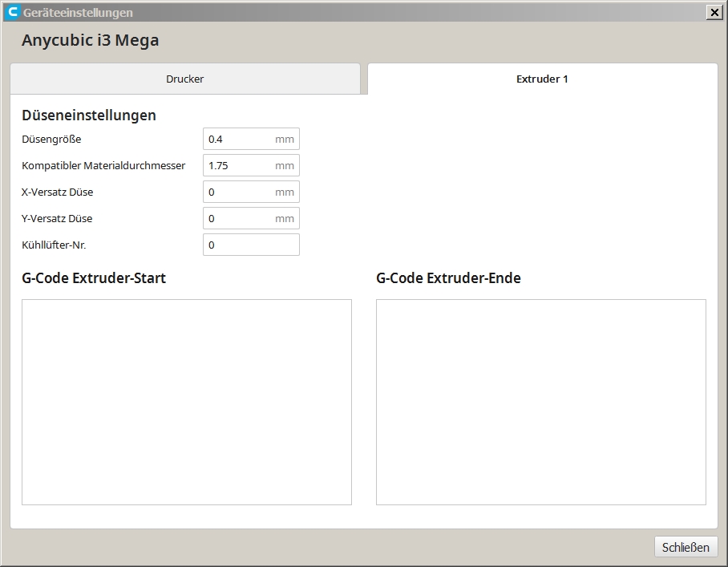Screen dimensions: 728x567
Task: Focus the Kompatibler Materialdurchmesser input box
Action: click(241, 165)
